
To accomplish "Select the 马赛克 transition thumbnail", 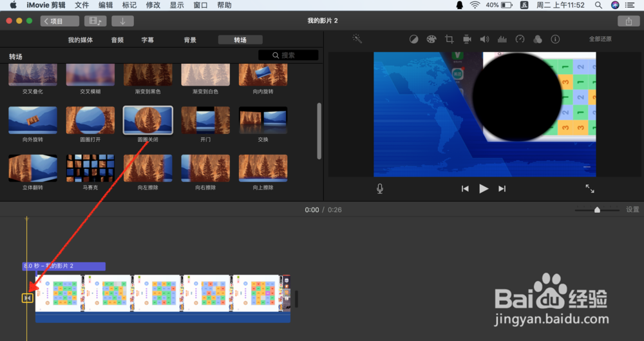I will coord(90,168).
